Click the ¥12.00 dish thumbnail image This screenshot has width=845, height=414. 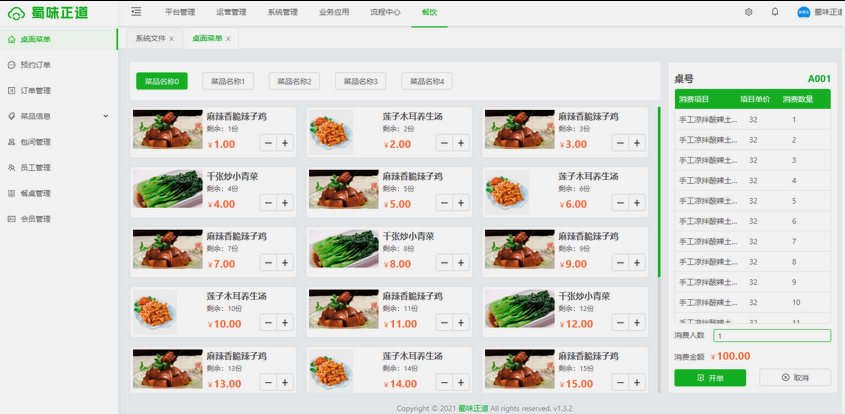(520, 309)
